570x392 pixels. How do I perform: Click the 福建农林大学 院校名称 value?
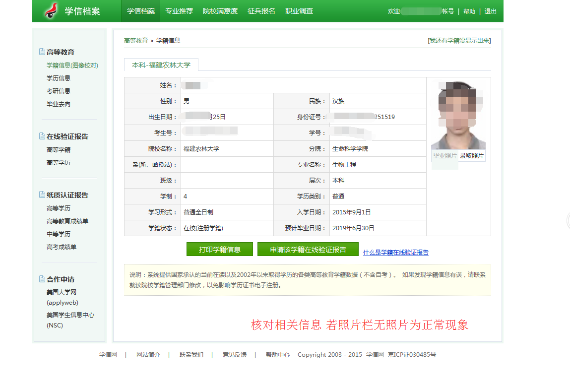tap(201, 149)
